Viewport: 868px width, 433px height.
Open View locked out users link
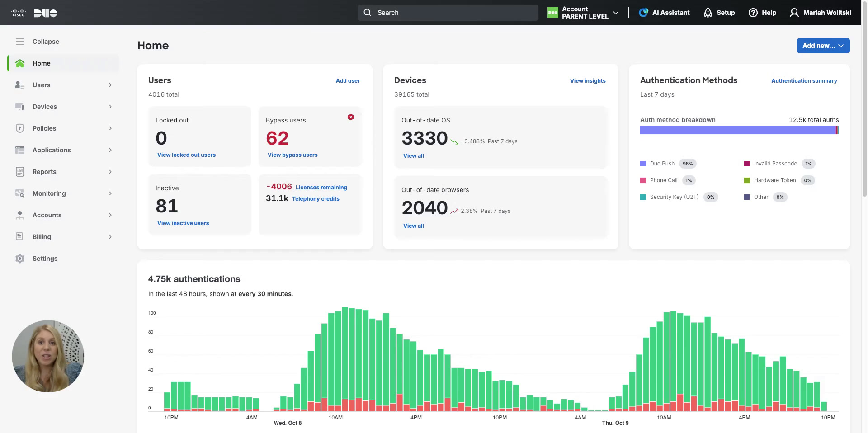coord(186,155)
